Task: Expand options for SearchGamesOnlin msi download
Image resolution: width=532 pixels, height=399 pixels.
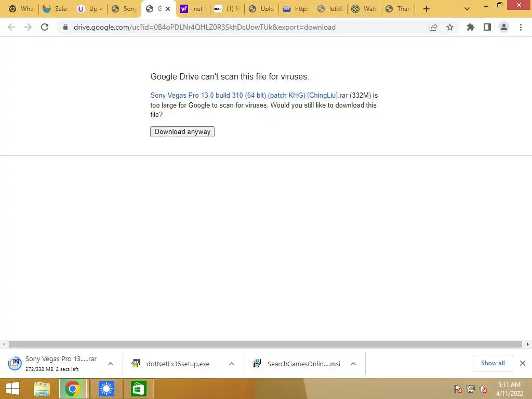Action: coord(353,364)
